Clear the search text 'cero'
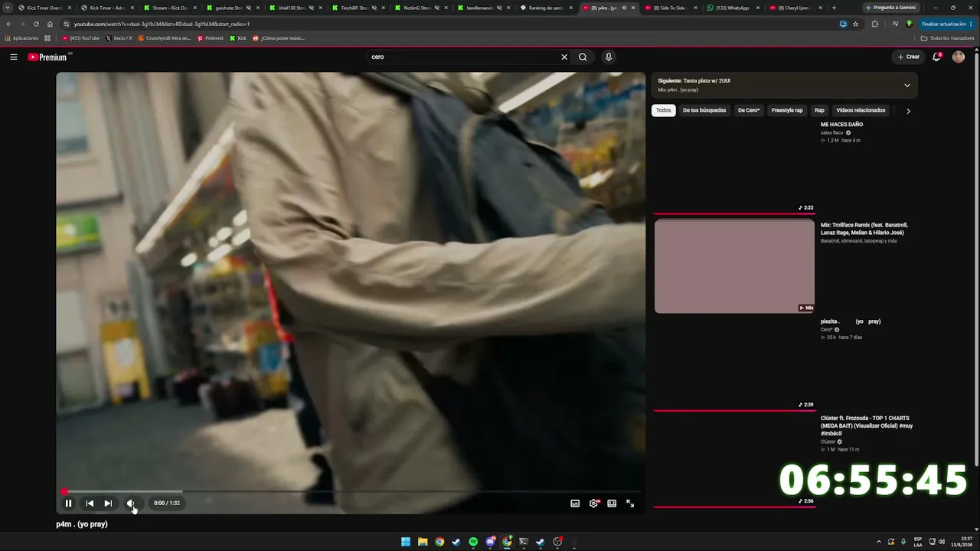This screenshot has width=980, height=551. click(564, 57)
